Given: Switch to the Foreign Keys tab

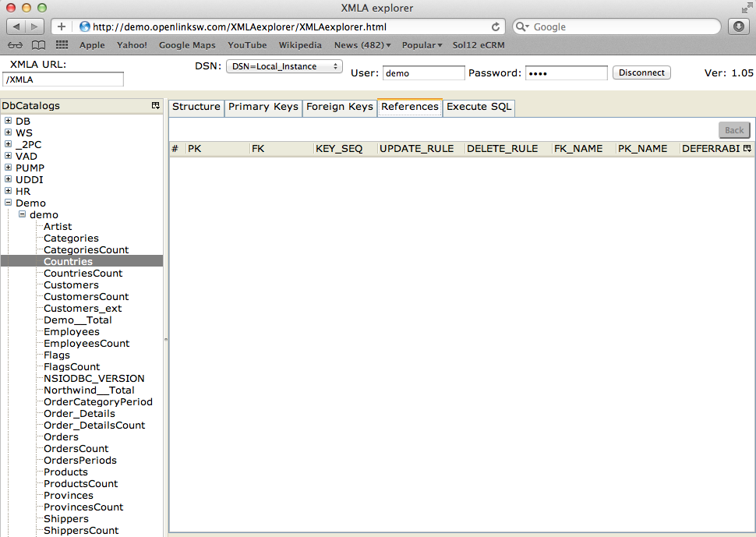Looking at the screenshot, I should [x=340, y=107].
